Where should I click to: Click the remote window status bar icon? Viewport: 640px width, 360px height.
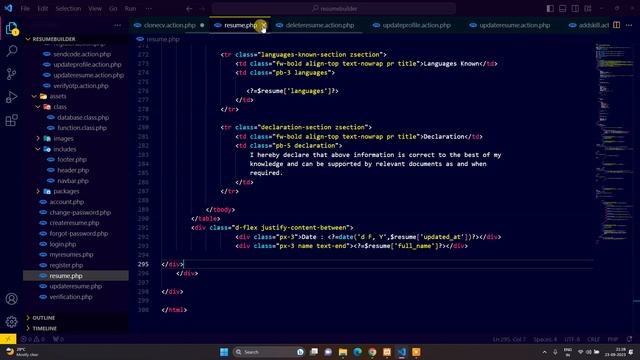(x=8, y=339)
